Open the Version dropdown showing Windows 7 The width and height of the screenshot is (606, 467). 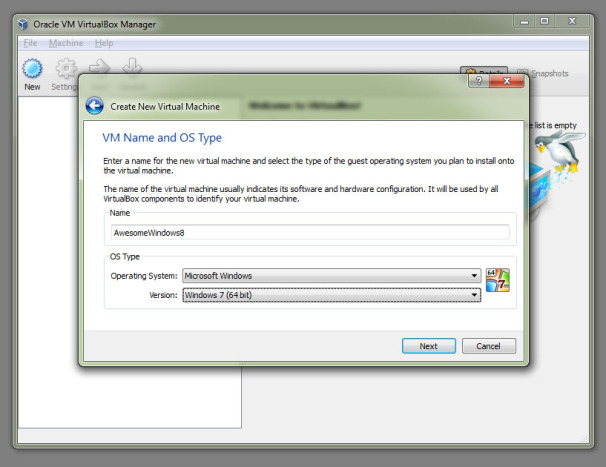(x=332, y=295)
